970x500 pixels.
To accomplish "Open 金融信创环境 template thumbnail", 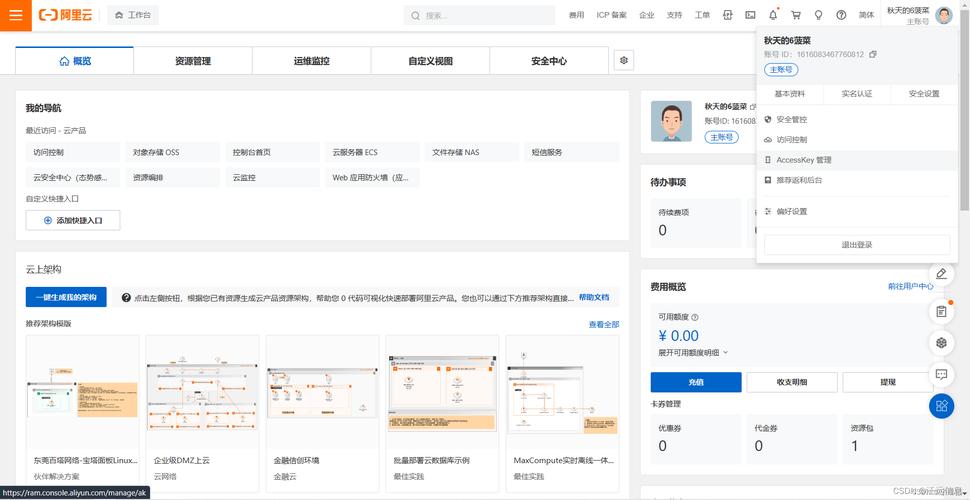I will 322,392.
